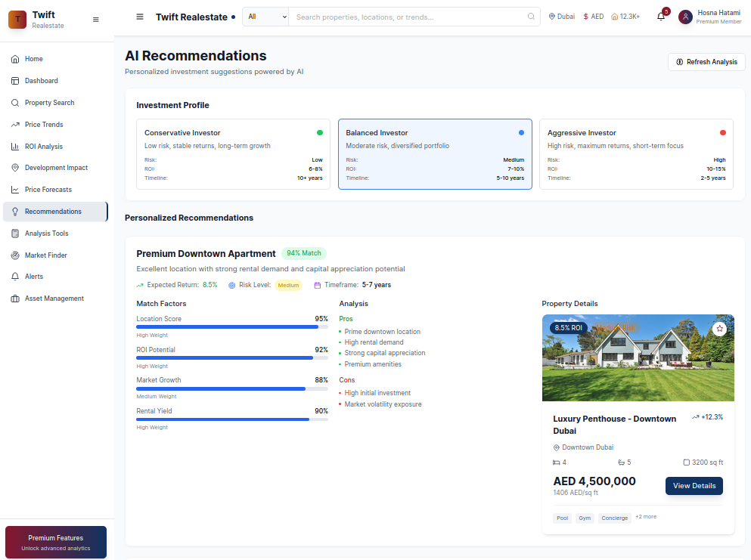Select the Balanced Investor profile
This screenshot has height=560, width=751.
click(x=435, y=154)
